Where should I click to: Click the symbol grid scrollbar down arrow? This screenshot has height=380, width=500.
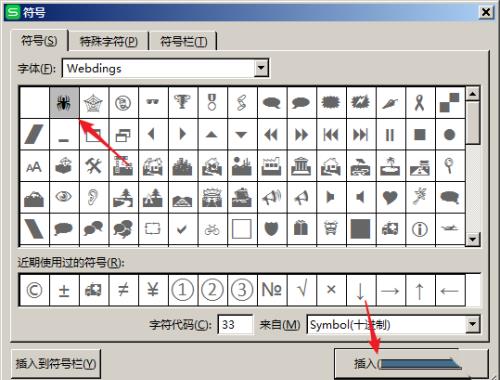tap(473, 239)
